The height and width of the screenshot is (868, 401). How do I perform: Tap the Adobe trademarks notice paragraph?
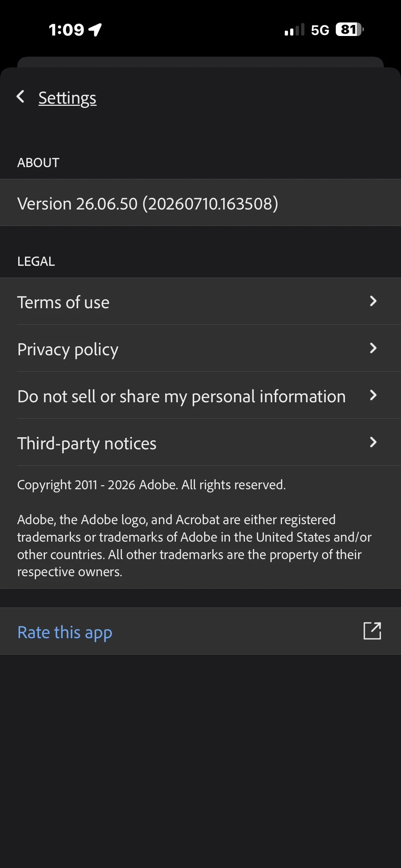coord(194,546)
